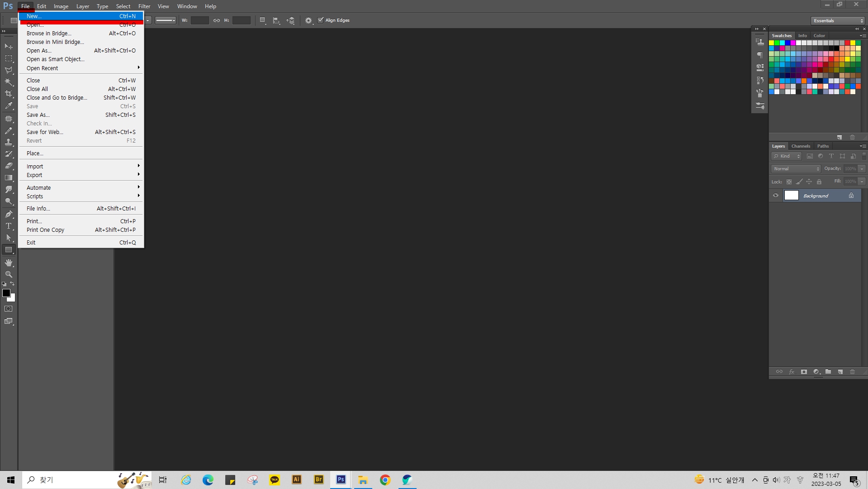Select the Move tool
This screenshot has width=868, height=489.
9,46
